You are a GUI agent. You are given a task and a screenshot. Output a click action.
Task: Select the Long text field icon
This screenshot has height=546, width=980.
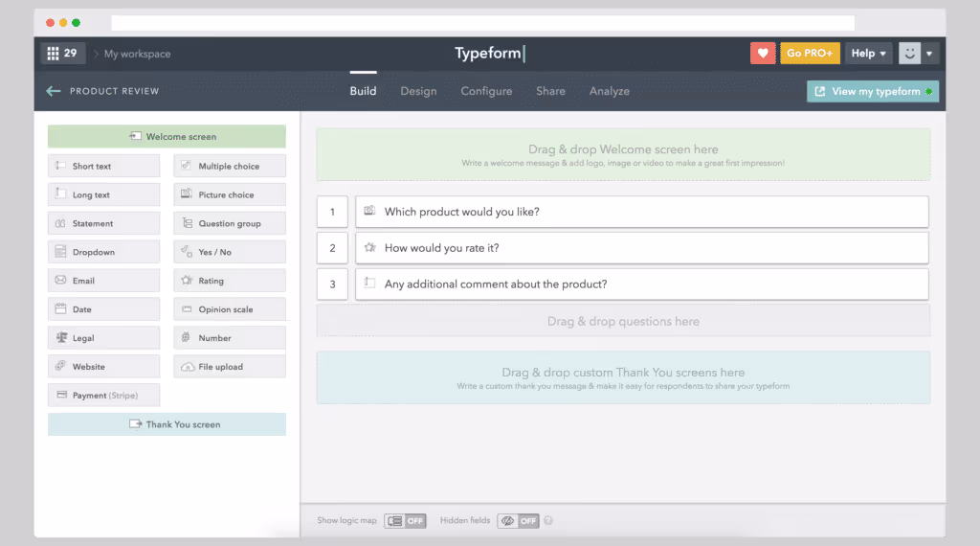coord(60,193)
